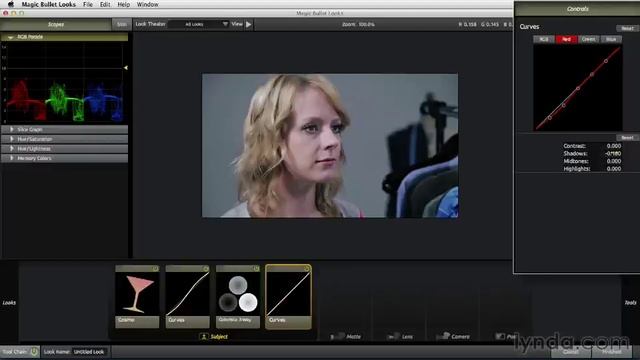The width and height of the screenshot is (640, 360).
Task: Open the Tools drawer
Action: point(631,303)
